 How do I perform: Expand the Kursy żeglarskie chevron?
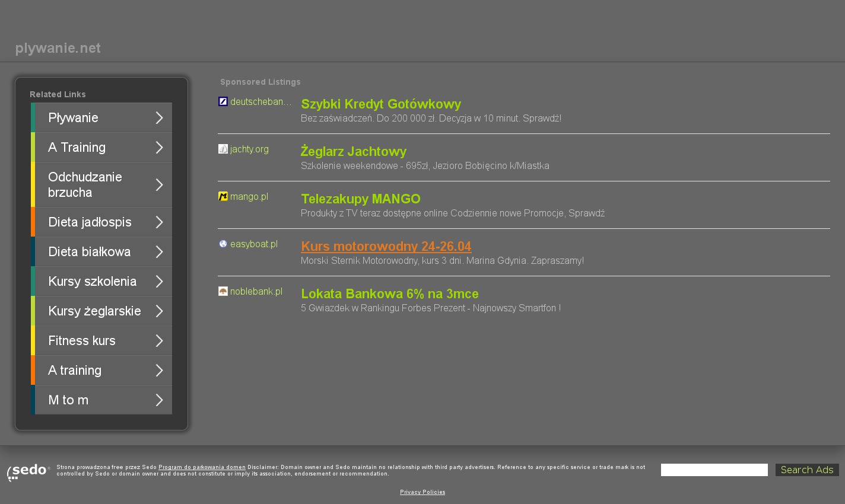point(159,311)
